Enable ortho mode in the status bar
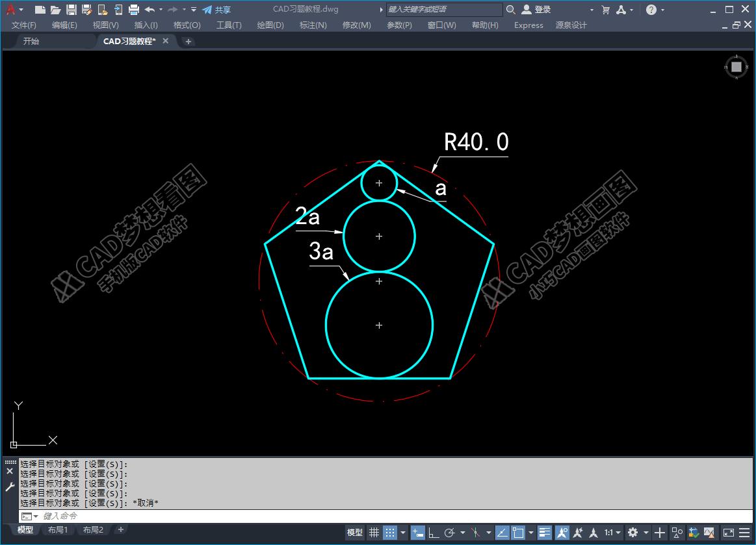The width and height of the screenshot is (756, 545). 434,532
